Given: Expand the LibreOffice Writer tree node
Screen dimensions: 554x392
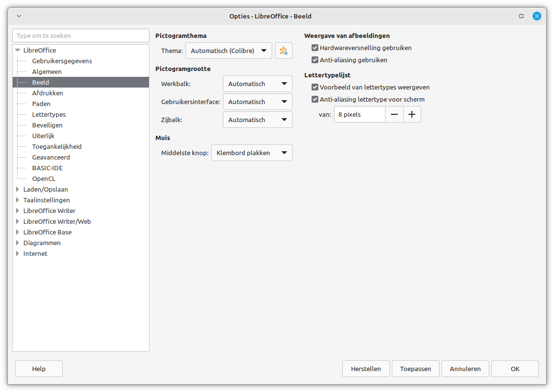Looking at the screenshot, I should [18, 211].
